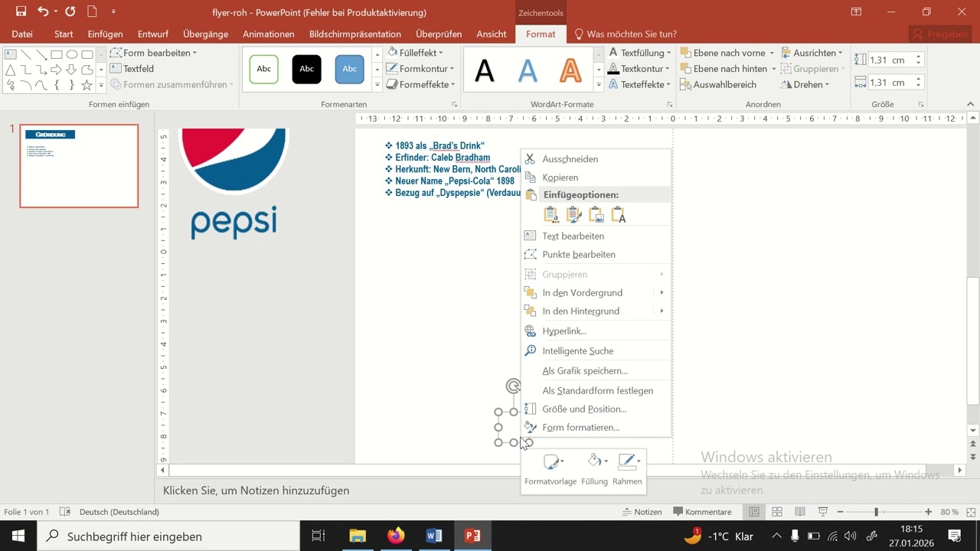Apply the white green-outlined Abc style
This screenshot has height=551, width=980.
tap(264, 69)
